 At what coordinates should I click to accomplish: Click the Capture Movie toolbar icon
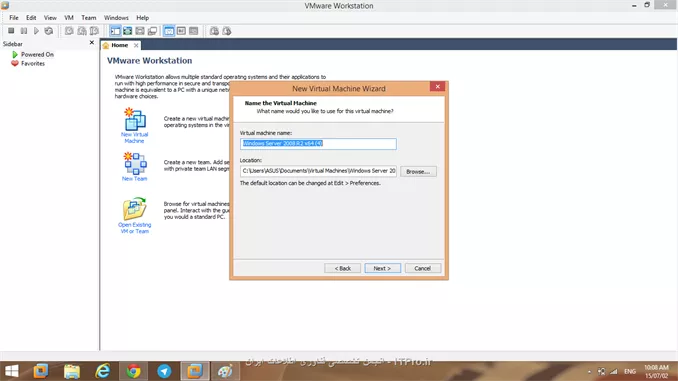(x=227, y=31)
